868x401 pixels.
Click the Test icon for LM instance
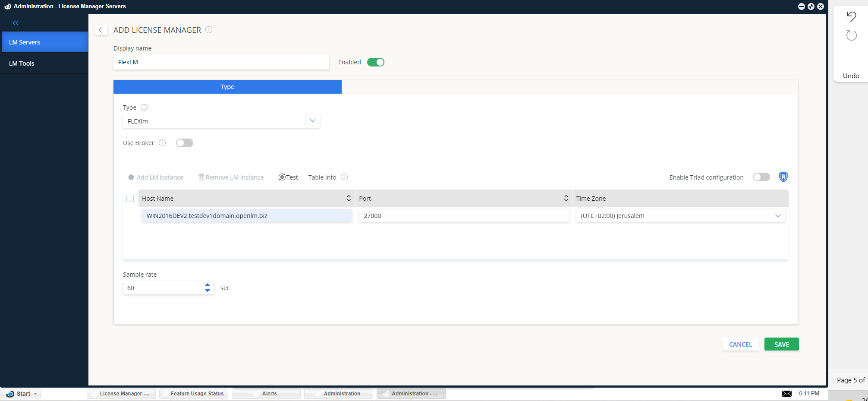281,177
